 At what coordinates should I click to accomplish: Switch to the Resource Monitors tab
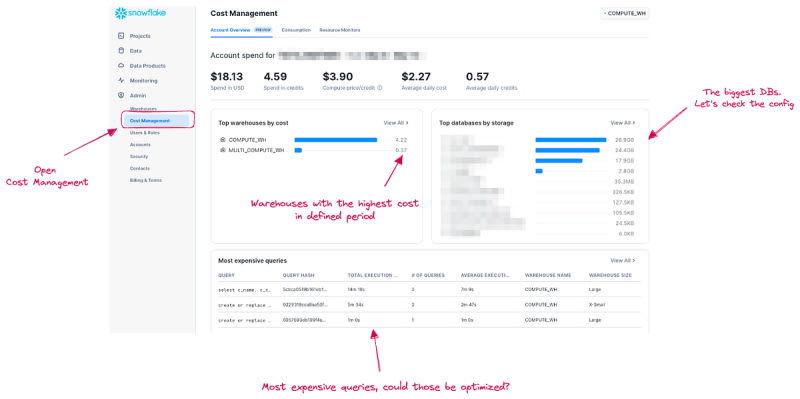pyautogui.click(x=340, y=30)
